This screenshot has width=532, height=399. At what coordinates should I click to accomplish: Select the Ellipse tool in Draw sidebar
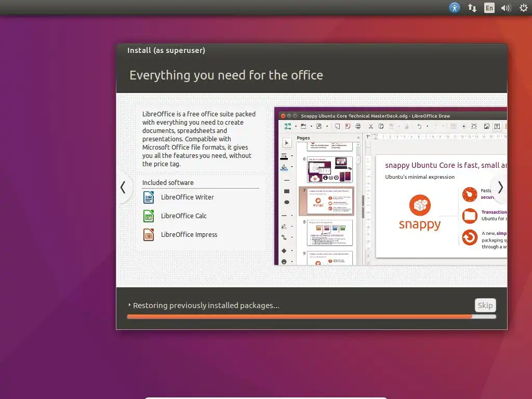287,202
